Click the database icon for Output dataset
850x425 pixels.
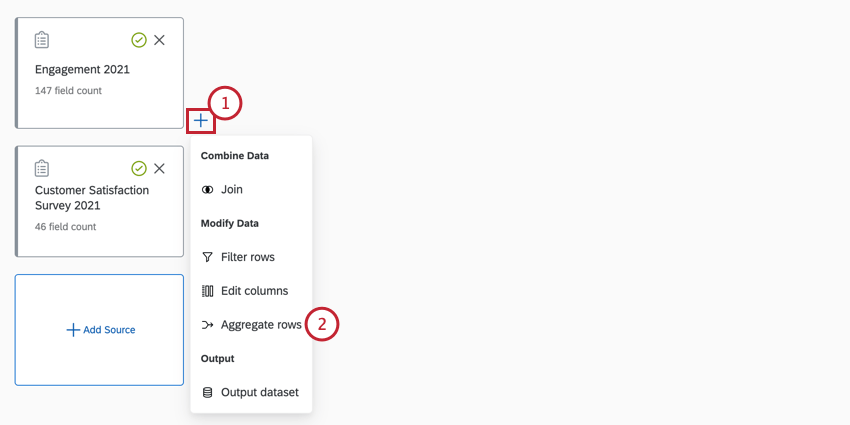pos(208,392)
